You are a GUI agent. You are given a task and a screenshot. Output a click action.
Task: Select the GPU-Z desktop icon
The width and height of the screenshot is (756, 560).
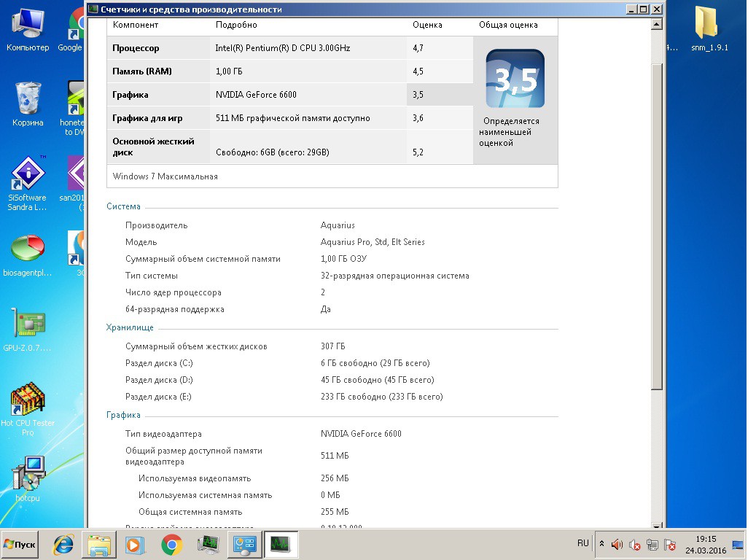(x=28, y=329)
